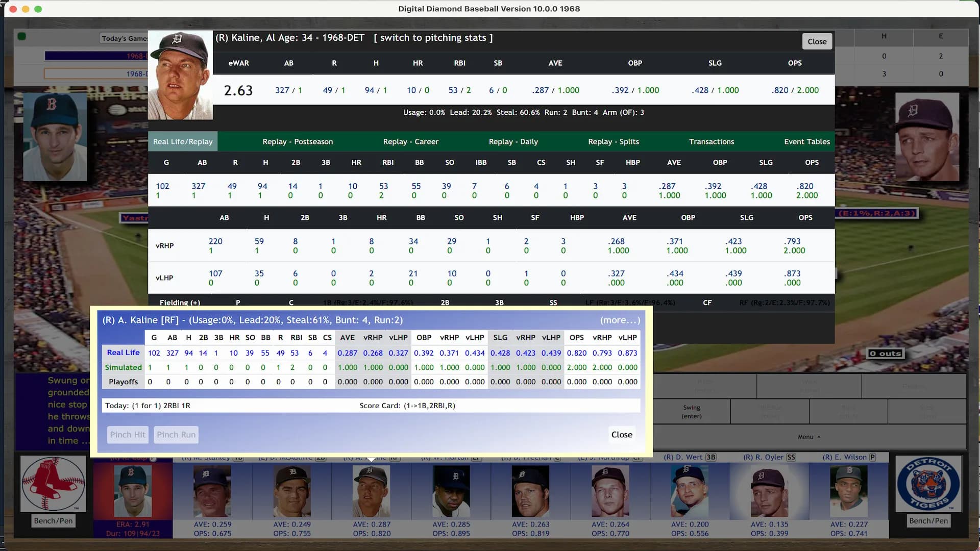
Task: Open Tigers Bench/Pen
Action: [928, 520]
